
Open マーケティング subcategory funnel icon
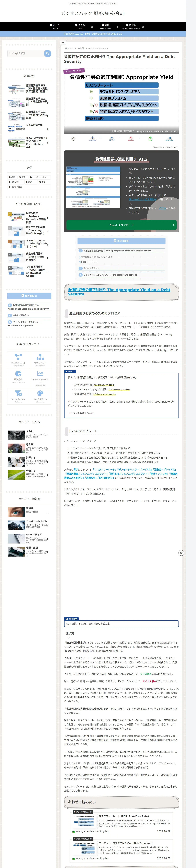coord(18,393)
